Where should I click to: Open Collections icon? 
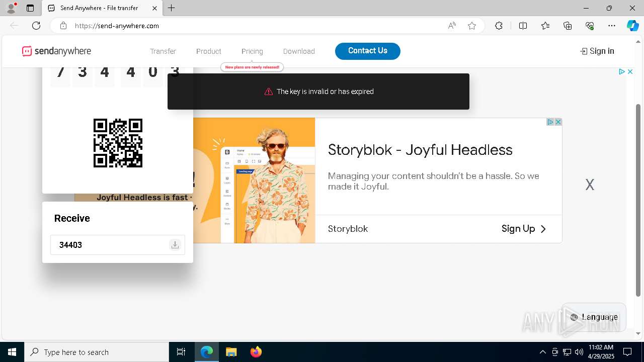point(568,26)
